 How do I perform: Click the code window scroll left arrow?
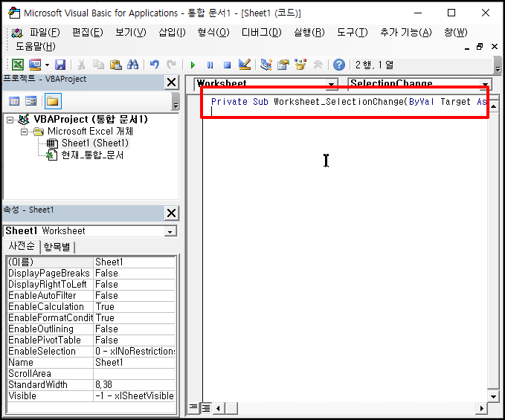(x=218, y=408)
